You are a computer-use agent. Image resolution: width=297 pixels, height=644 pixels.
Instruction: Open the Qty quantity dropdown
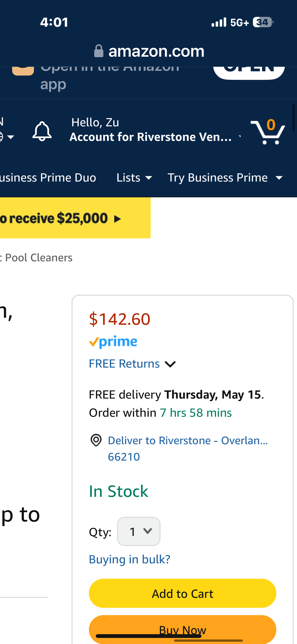tap(139, 531)
